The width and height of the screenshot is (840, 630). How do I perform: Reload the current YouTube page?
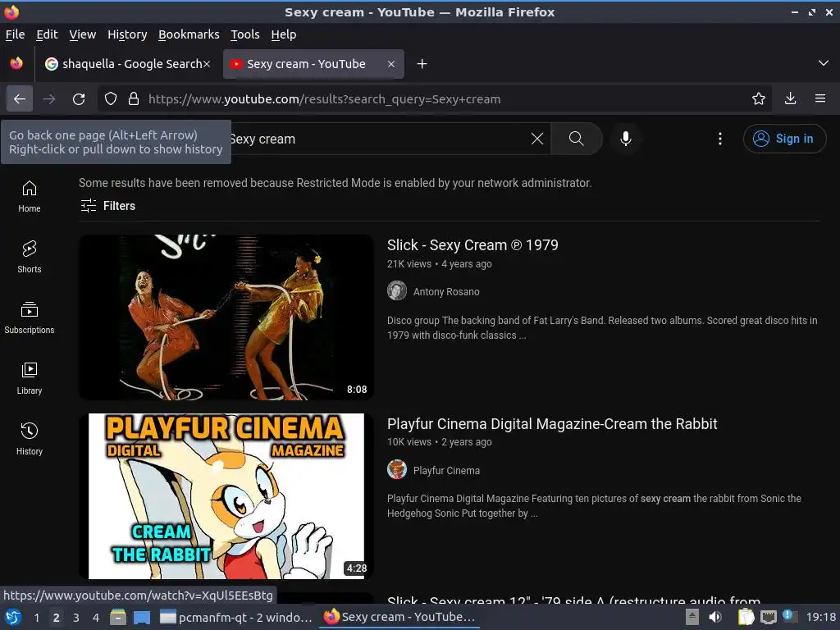(79, 99)
